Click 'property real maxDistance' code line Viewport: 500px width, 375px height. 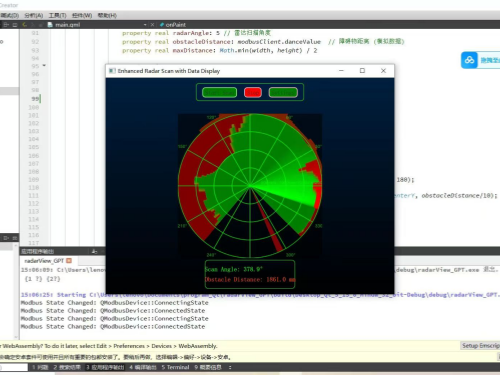pyautogui.click(x=220, y=50)
